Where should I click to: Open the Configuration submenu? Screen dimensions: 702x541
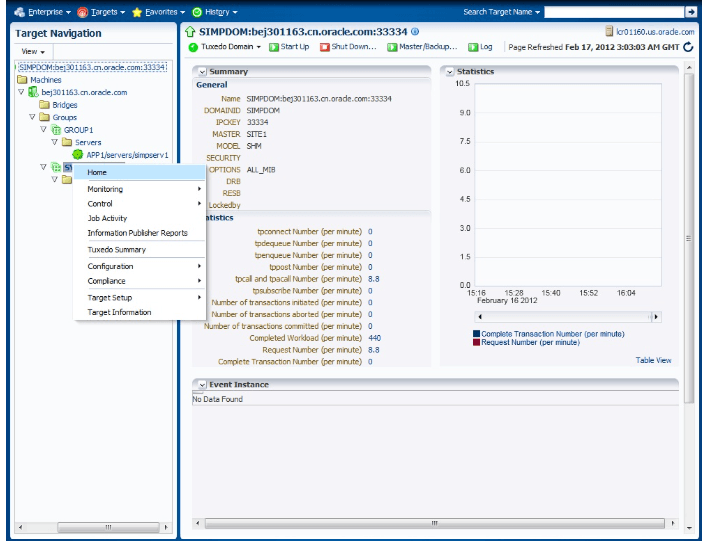pyautogui.click(x=139, y=266)
